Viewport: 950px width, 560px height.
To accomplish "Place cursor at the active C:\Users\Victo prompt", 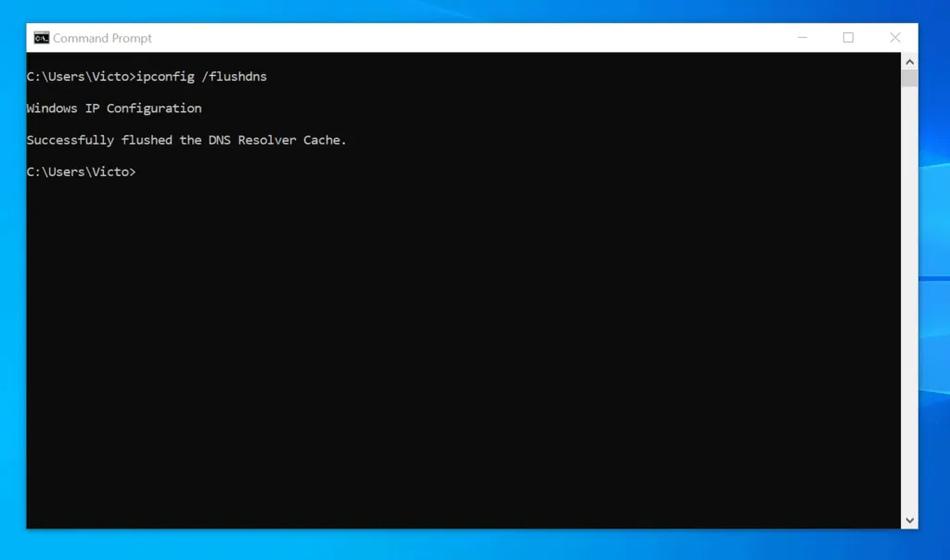I will pos(82,172).
